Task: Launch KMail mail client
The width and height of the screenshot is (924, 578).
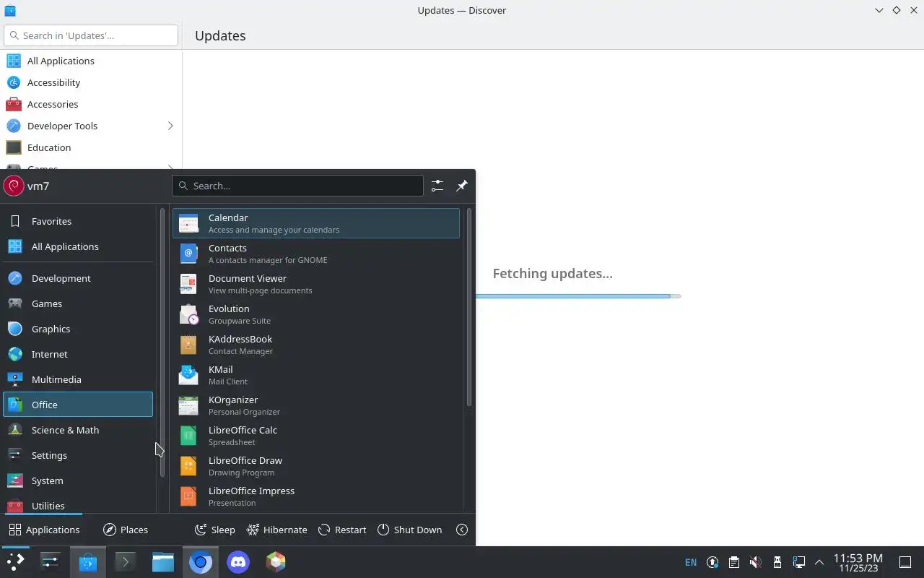Action: (315, 375)
